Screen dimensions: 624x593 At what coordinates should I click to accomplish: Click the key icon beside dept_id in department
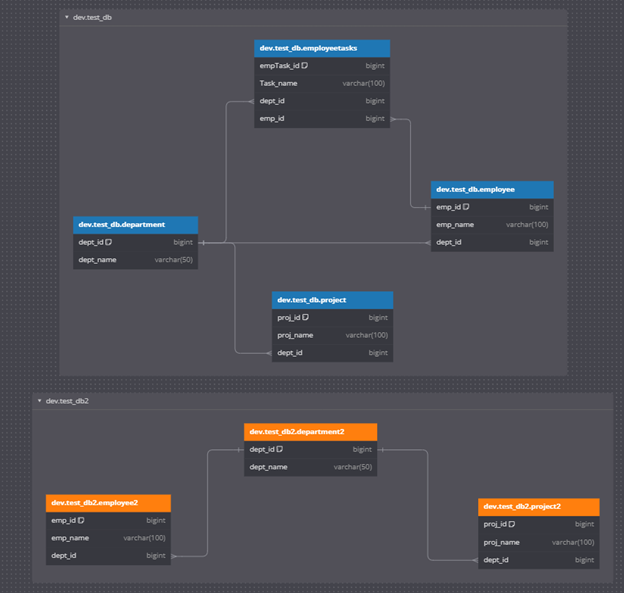109,242
